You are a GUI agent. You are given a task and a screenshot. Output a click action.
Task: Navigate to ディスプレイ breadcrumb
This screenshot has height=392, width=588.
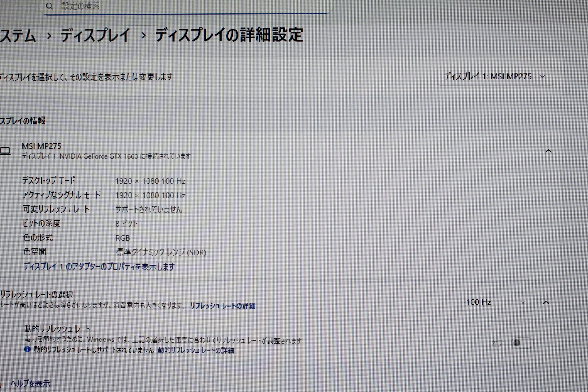click(x=95, y=35)
